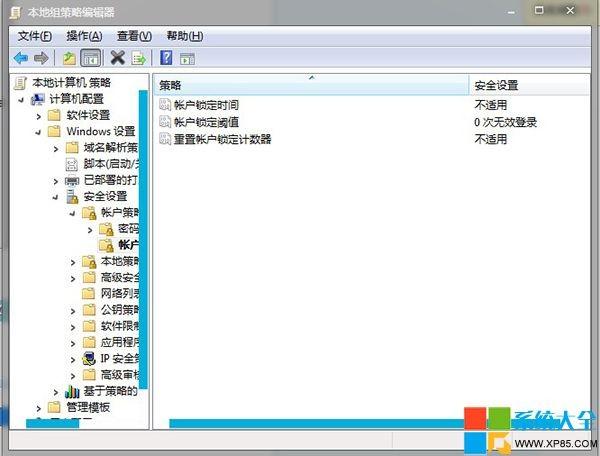The width and height of the screenshot is (600, 456).
Task: Collapse the 安全设置 tree node
Action: pyautogui.click(x=56, y=197)
